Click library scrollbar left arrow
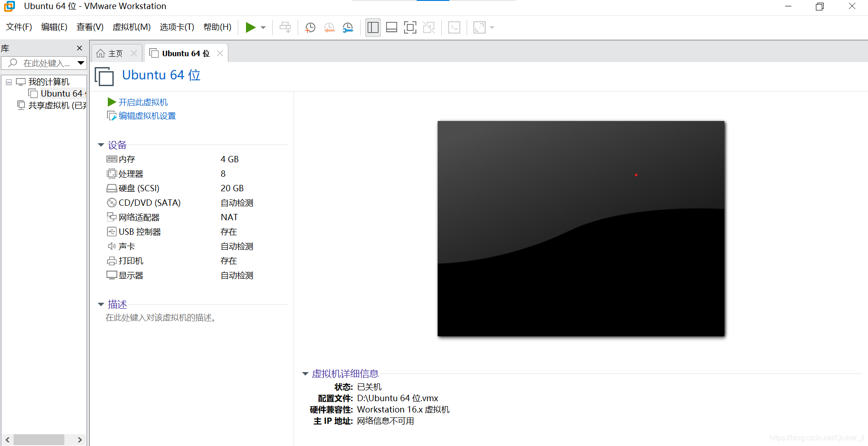 point(8,440)
